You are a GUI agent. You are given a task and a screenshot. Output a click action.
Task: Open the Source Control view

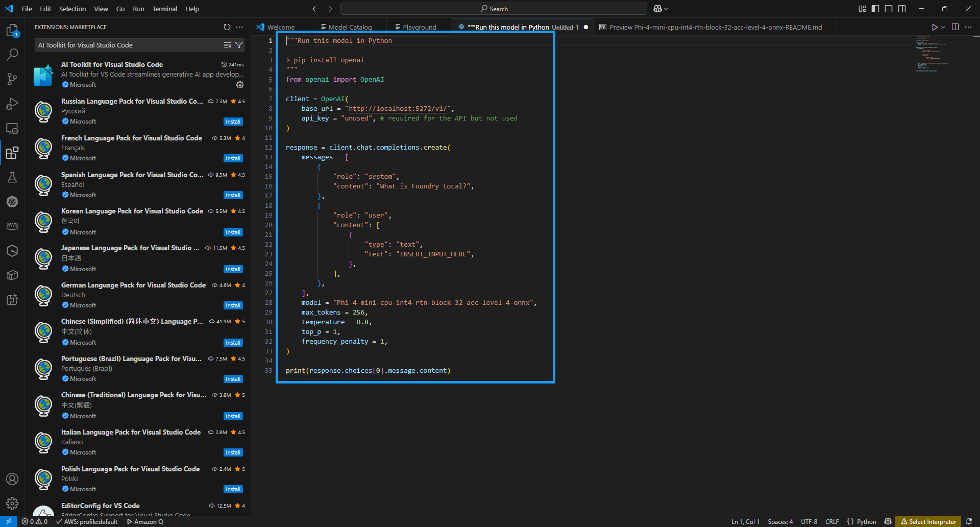(x=12, y=79)
